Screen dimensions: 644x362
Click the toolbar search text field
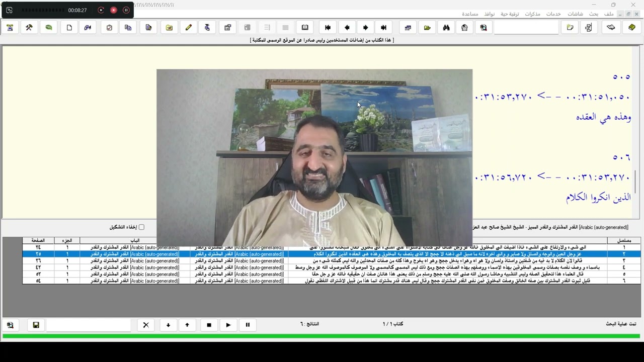pyautogui.click(x=526, y=28)
